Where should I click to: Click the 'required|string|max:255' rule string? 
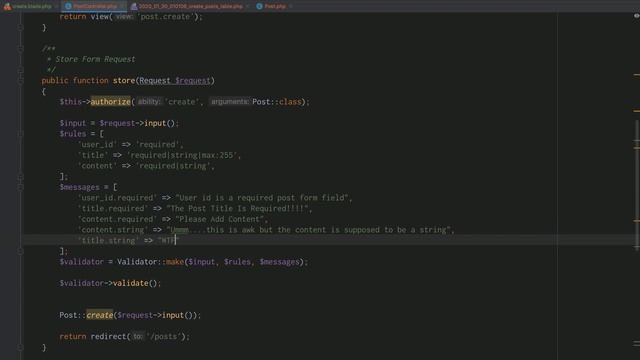(x=182, y=155)
